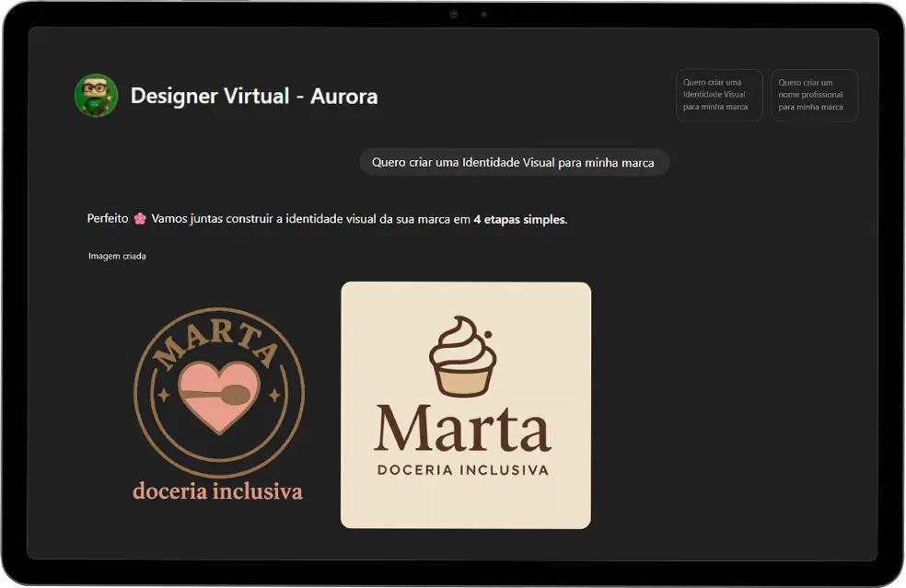Click the cupcake icon in beige logo

coord(462,358)
